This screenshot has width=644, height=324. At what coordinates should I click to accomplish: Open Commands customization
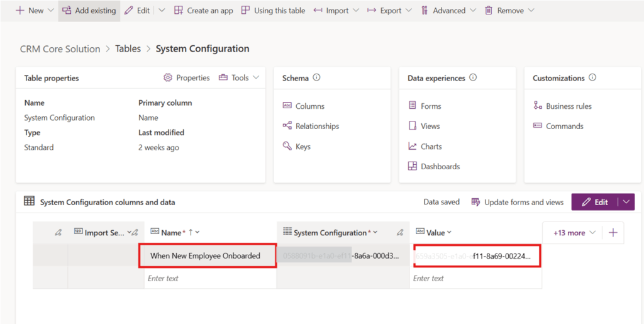point(564,126)
